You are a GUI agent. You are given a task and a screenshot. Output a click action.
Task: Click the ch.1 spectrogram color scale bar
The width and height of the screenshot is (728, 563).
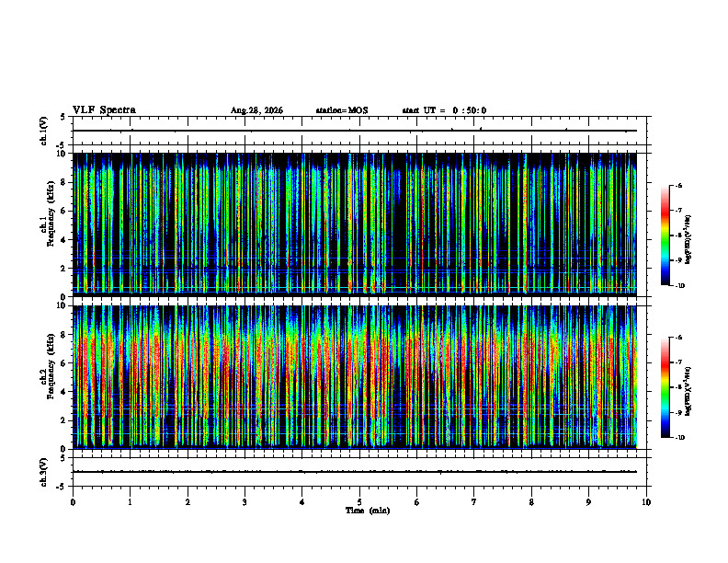point(665,236)
